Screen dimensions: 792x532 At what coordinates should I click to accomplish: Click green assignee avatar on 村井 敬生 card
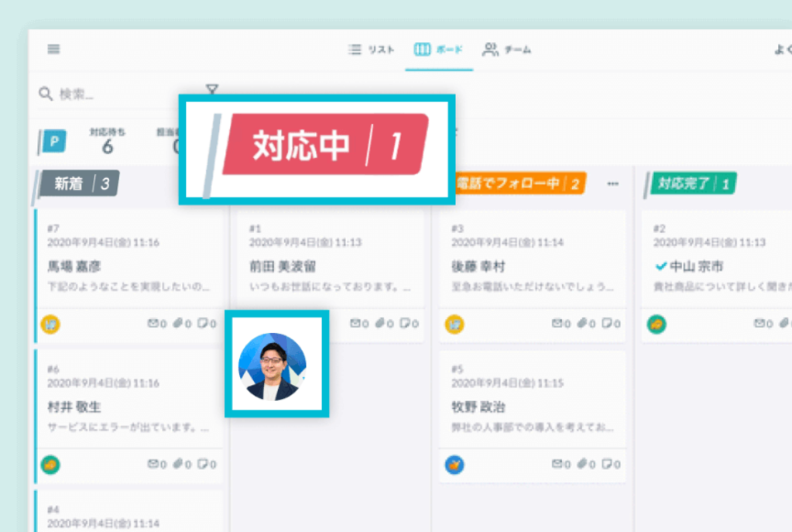point(51,465)
